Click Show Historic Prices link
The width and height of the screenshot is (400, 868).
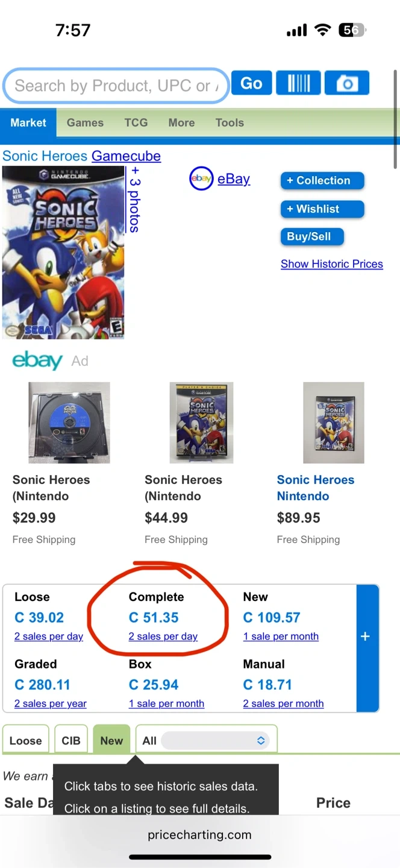[332, 264]
